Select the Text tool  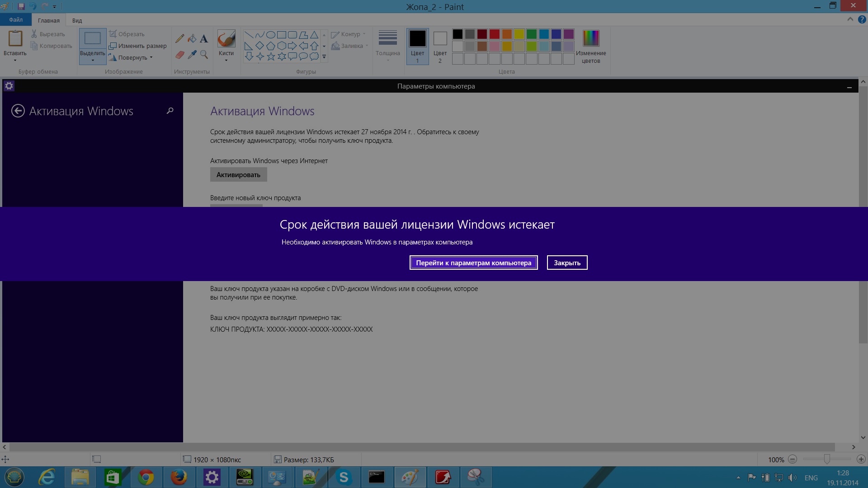point(204,39)
